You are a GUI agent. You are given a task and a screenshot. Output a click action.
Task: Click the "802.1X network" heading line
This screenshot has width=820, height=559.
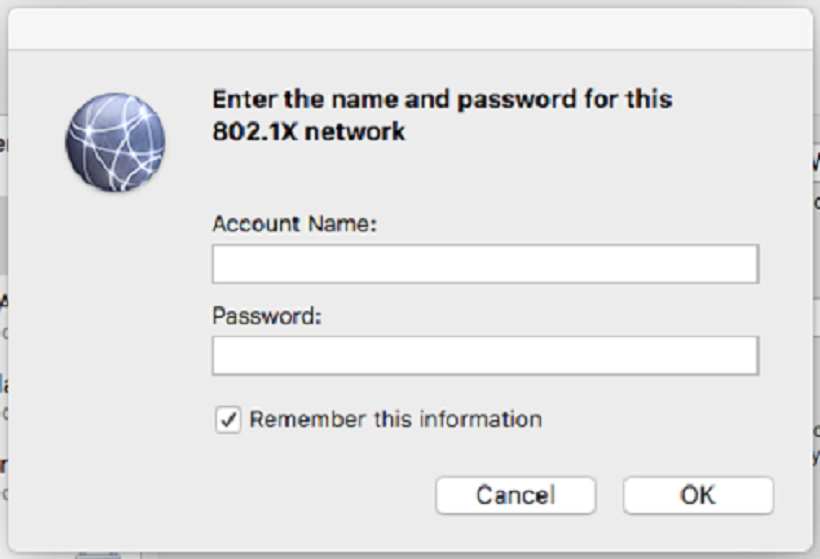pos(309,131)
